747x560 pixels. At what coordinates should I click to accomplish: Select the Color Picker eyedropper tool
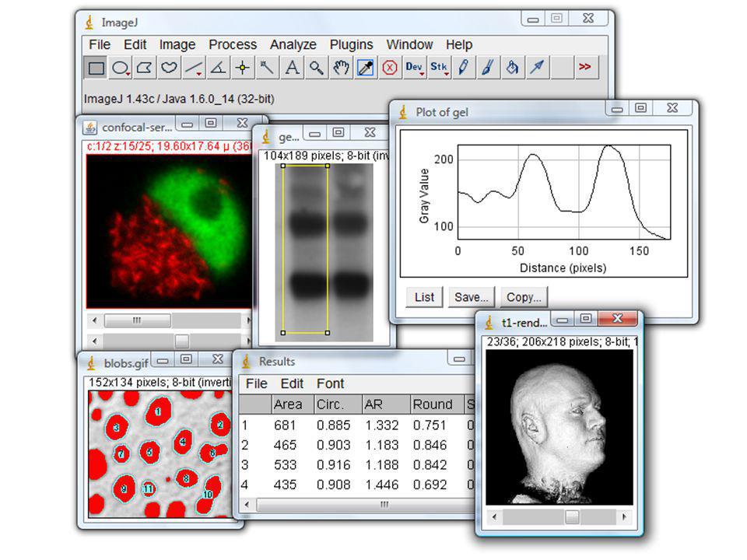click(366, 68)
